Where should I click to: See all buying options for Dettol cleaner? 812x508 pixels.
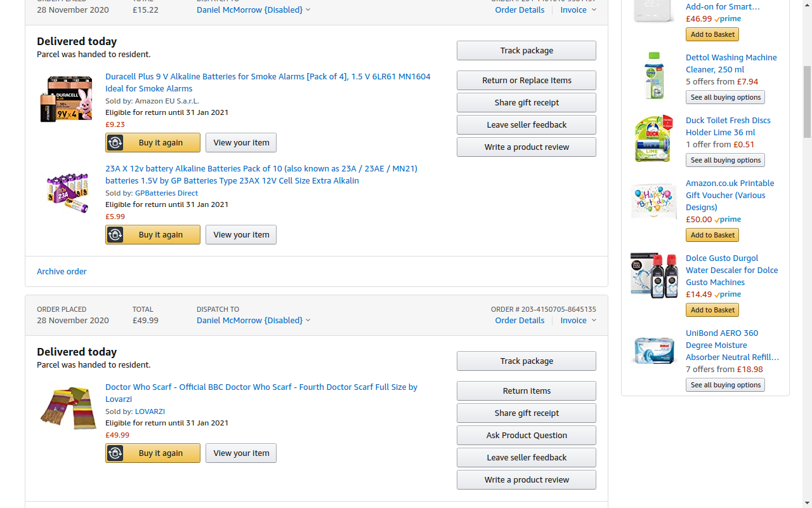pos(725,97)
